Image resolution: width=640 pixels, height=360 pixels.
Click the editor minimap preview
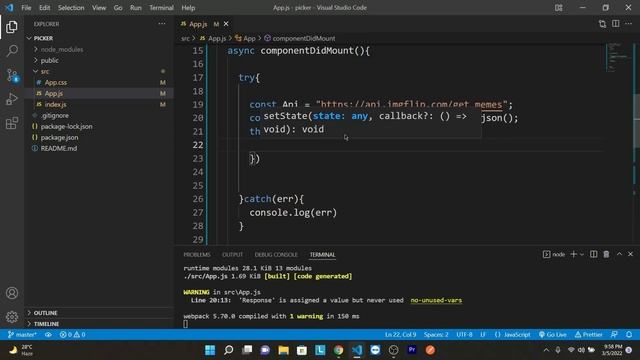tap(618, 57)
